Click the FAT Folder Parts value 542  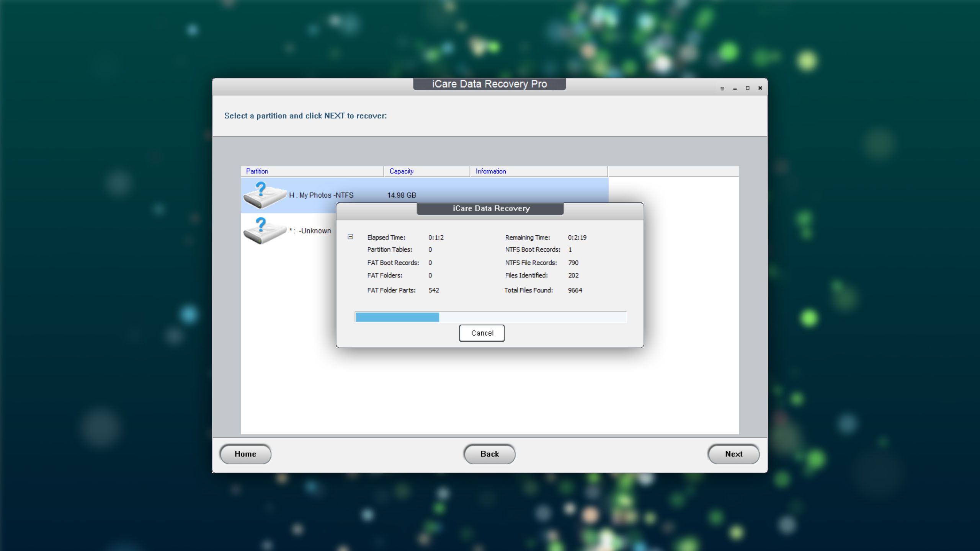click(x=434, y=290)
